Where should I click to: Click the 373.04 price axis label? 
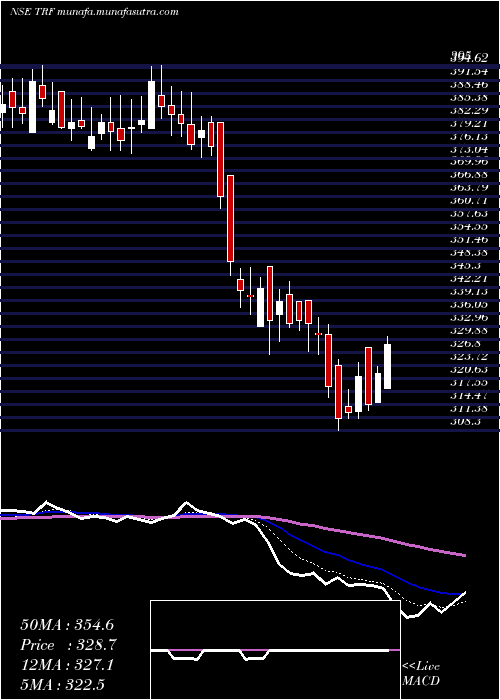469,149
